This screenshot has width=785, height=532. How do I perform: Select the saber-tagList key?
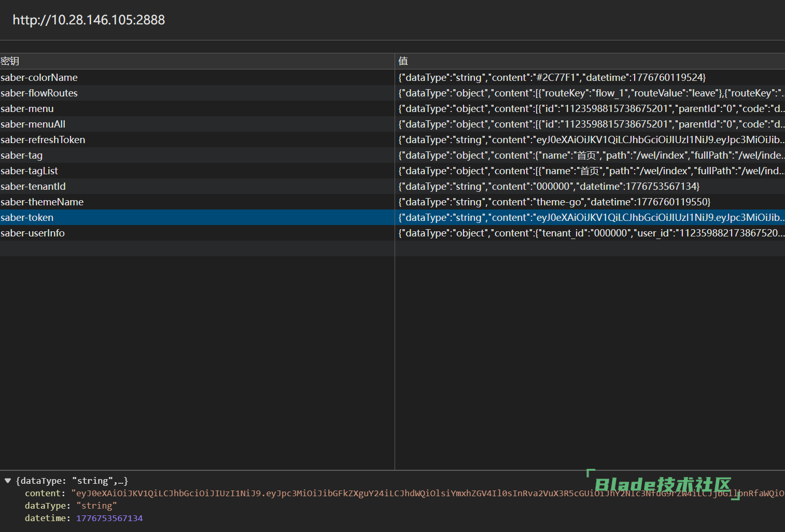click(x=30, y=171)
